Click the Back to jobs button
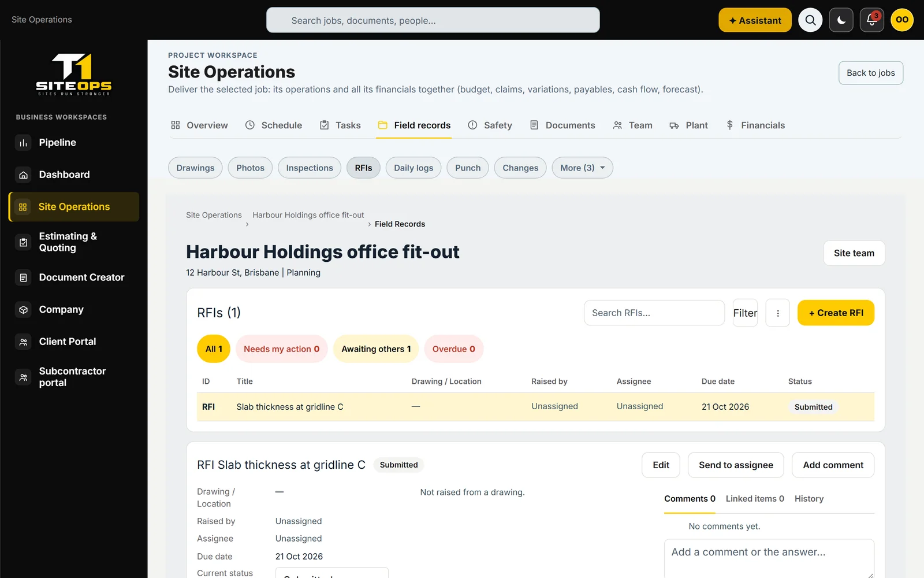Screen dimensions: 924x578 [x=871, y=73]
